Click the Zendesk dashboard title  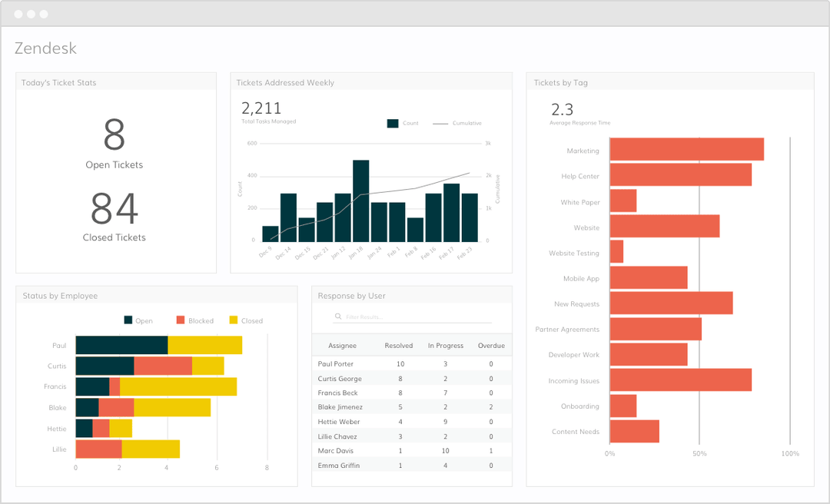[x=45, y=48]
